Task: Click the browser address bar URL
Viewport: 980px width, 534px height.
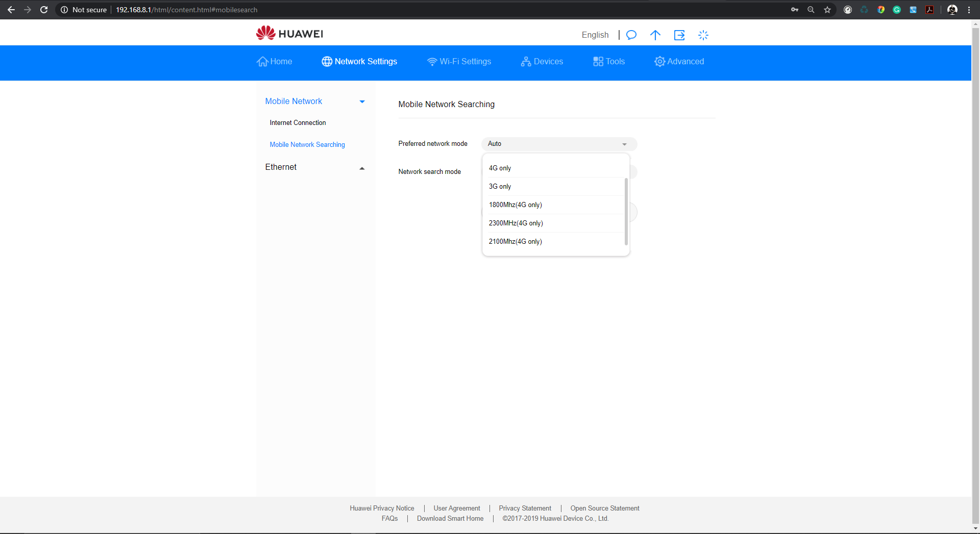Action: 186,10
